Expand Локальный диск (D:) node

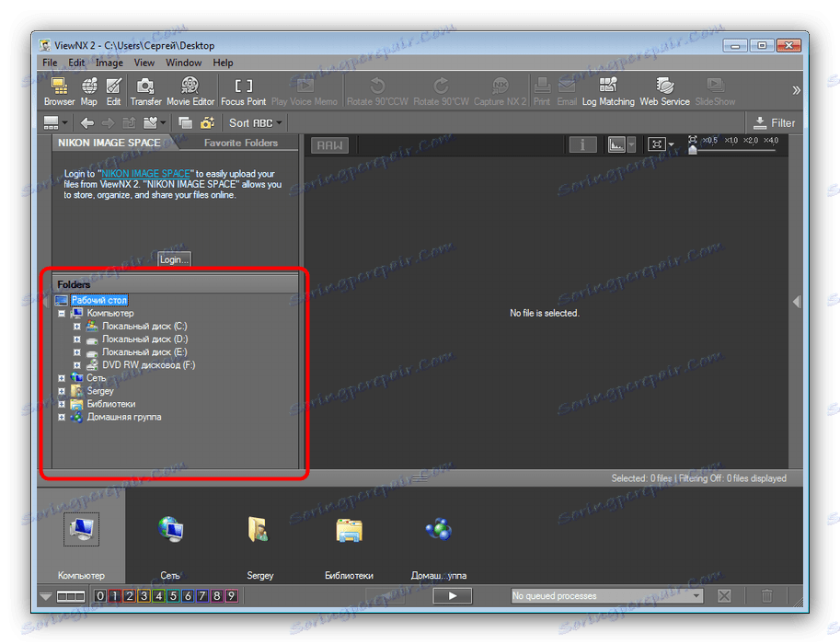pyautogui.click(x=77, y=339)
